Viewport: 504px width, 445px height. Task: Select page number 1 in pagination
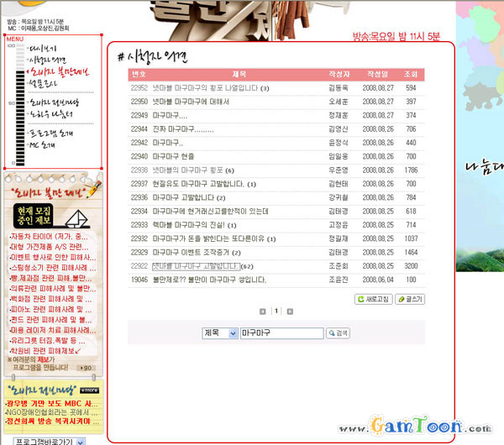pos(277,311)
